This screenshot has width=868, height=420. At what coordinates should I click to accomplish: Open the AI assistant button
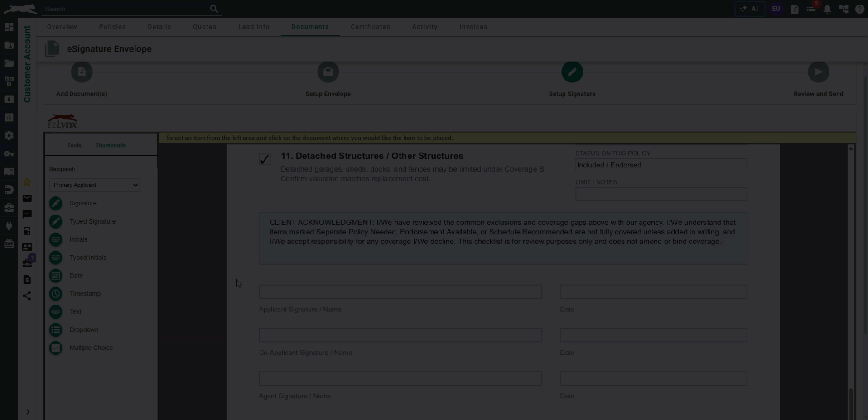point(749,9)
